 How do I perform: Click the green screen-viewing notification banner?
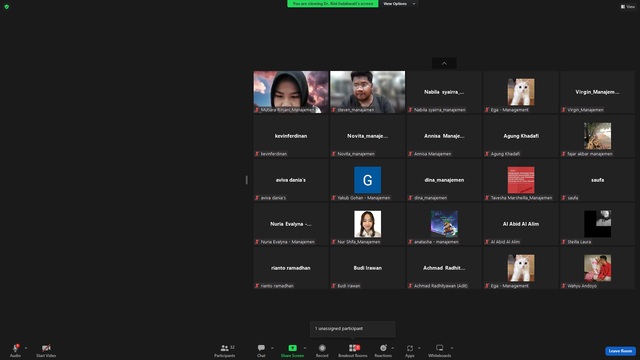click(333, 4)
